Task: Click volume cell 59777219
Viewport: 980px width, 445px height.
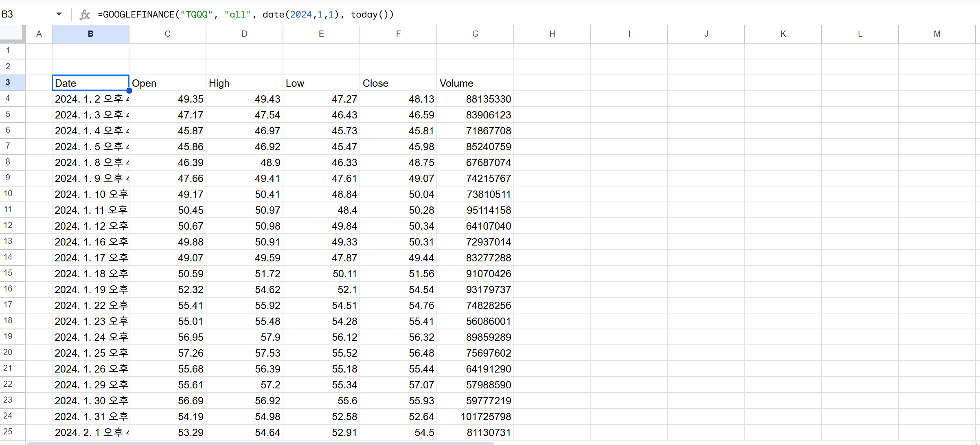Action: click(475, 401)
